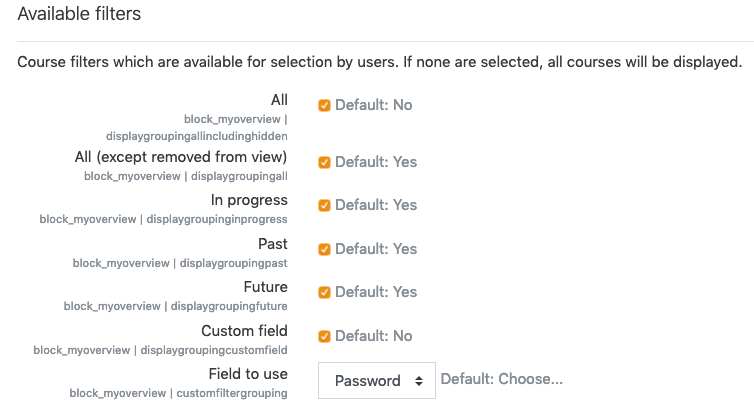The width and height of the screenshot is (754, 408).
Task: Click the Past setting label
Action: point(273,244)
